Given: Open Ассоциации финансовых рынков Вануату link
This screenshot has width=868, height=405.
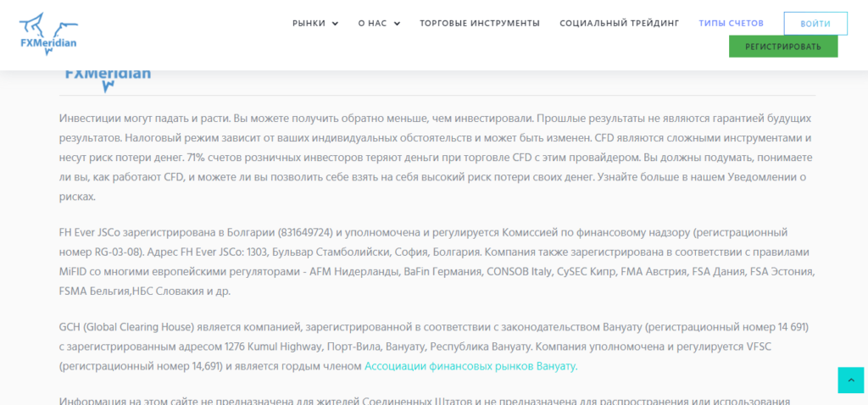Looking at the screenshot, I should pos(470,366).
